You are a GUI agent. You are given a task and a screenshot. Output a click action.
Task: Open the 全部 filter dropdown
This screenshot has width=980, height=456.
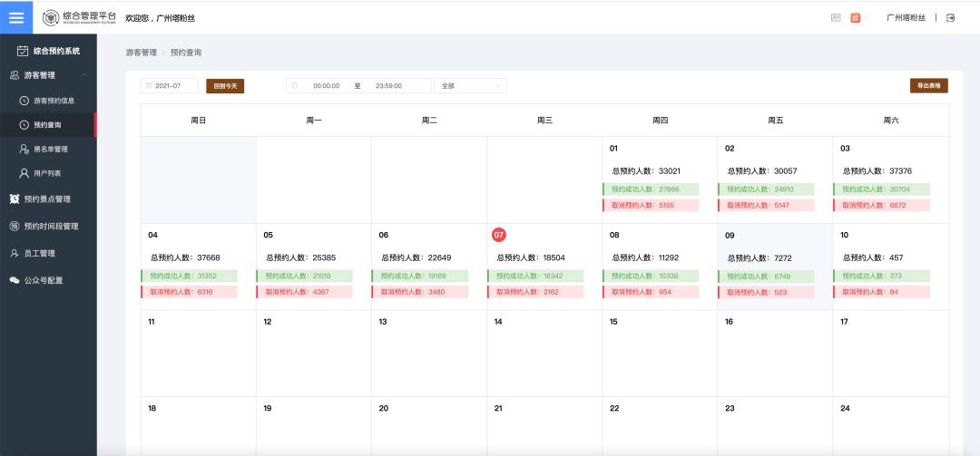coord(470,85)
